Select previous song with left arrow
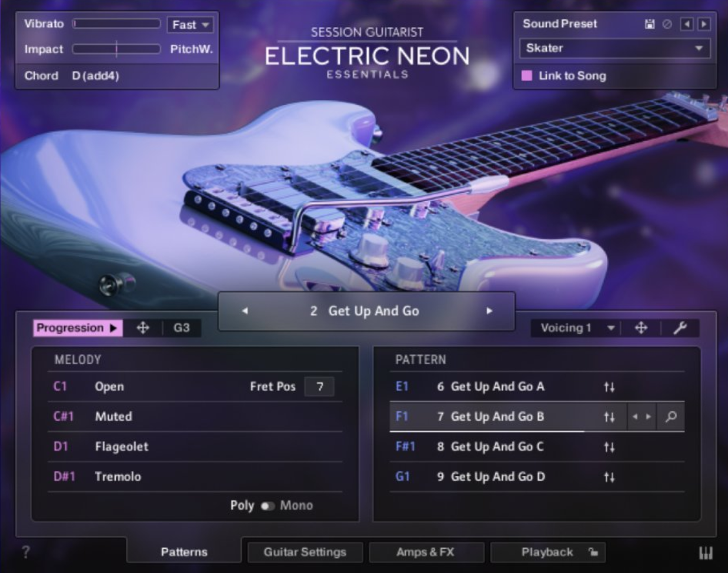Image resolution: width=728 pixels, height=573 pixels. pyautogui.click(x=245, y=311)
